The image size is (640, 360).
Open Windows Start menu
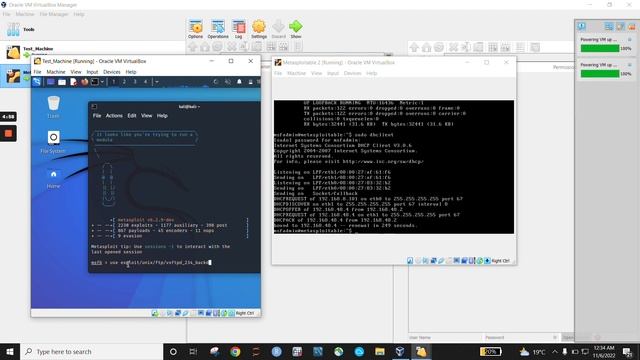coord(10,351)
